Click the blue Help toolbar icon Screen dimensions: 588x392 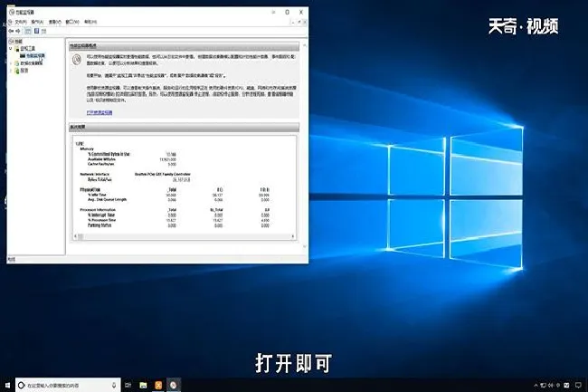click(x=37, y=31)
